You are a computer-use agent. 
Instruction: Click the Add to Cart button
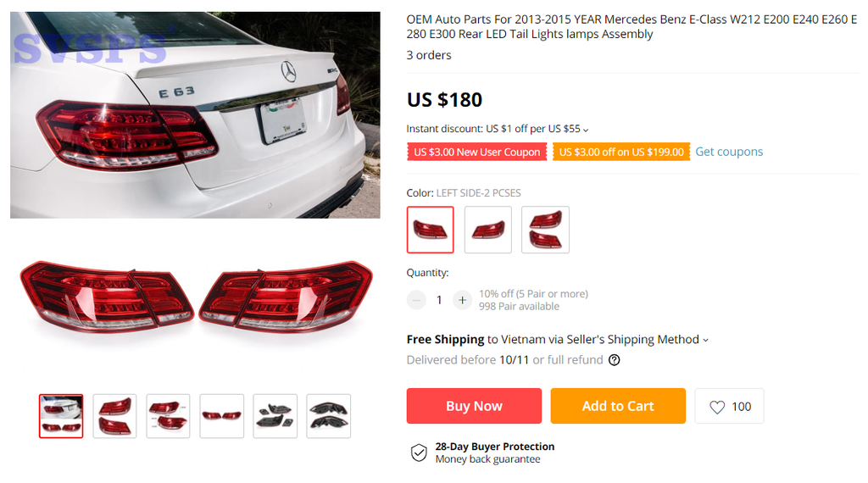618,406
